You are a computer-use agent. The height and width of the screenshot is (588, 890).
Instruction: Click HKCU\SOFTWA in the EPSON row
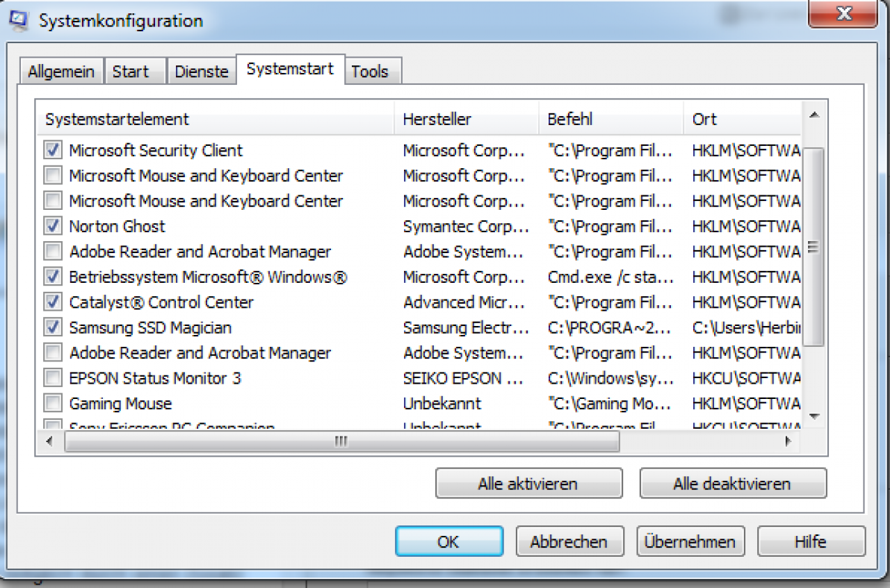pos(747,378)
